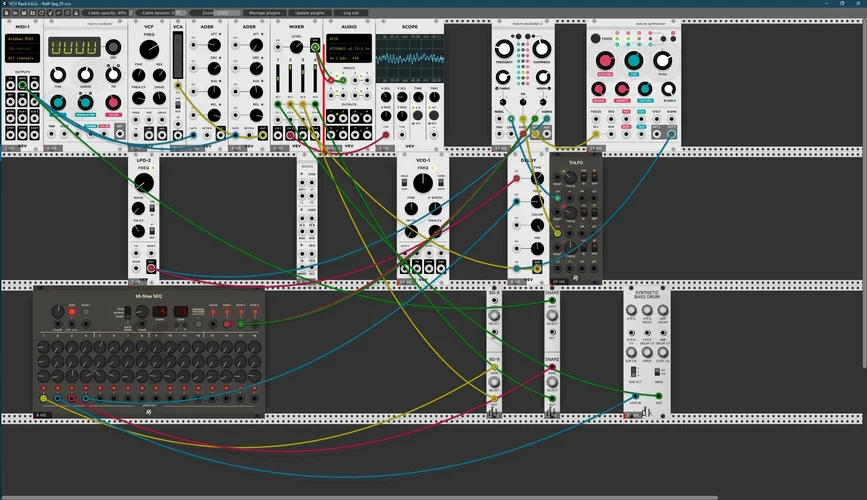Click the VCO-1 FREQ knob
The width and height of the screenshot is (867, 500).
pyautogui.click(x=423, y=183)
